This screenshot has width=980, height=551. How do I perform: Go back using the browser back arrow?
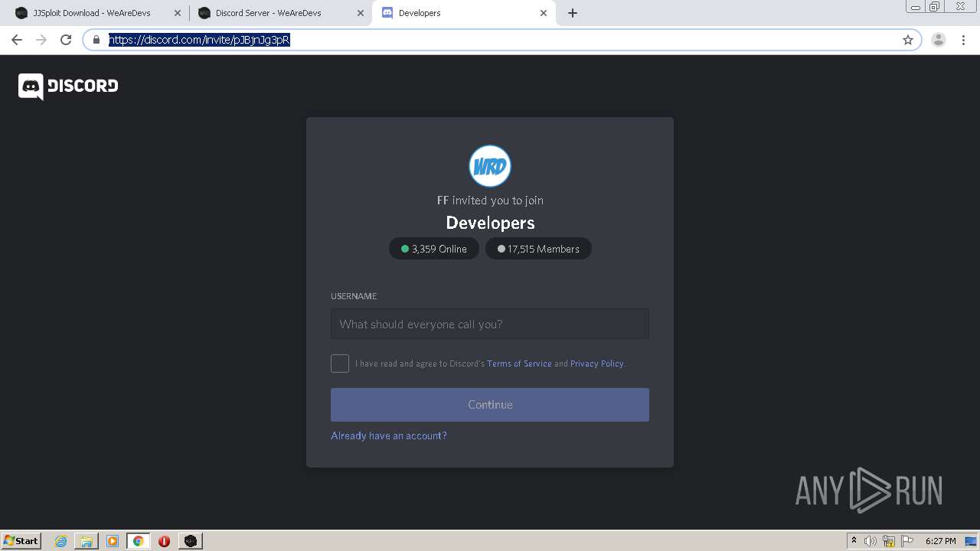click(17, 40)
